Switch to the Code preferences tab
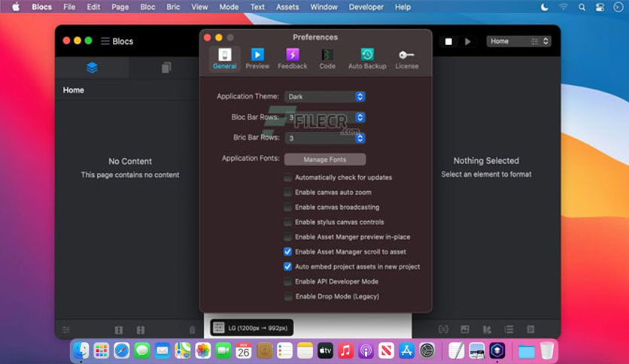 (327, 59)
